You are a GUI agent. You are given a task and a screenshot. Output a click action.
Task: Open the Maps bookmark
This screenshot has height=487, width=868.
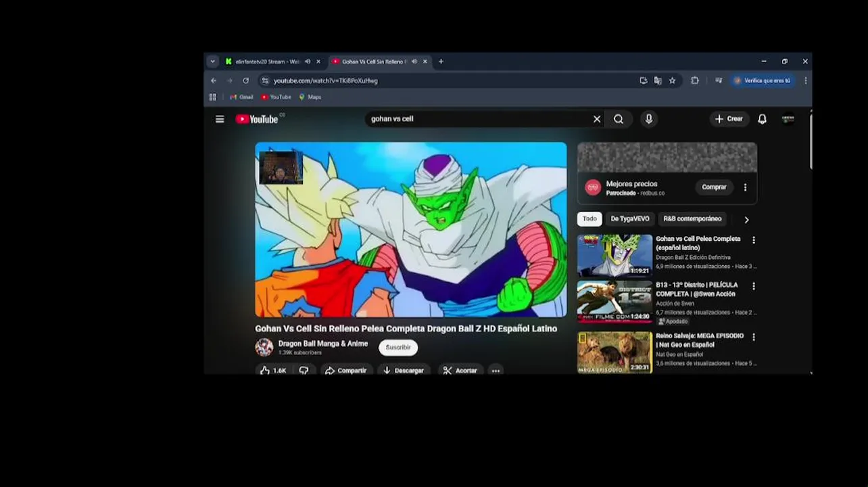point(310,97)
